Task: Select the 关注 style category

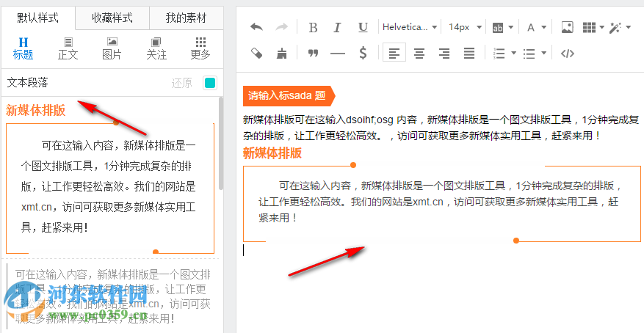Action: [x=156, y=48]
